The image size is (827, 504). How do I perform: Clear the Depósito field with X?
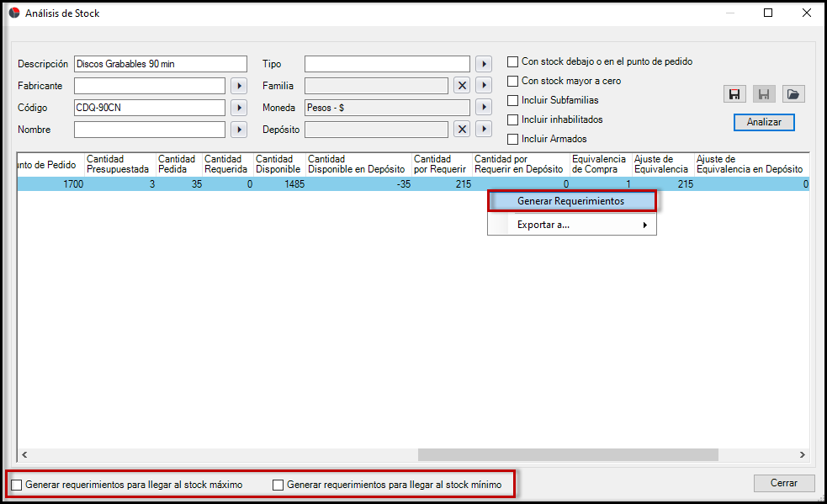(x=462, y=130)
